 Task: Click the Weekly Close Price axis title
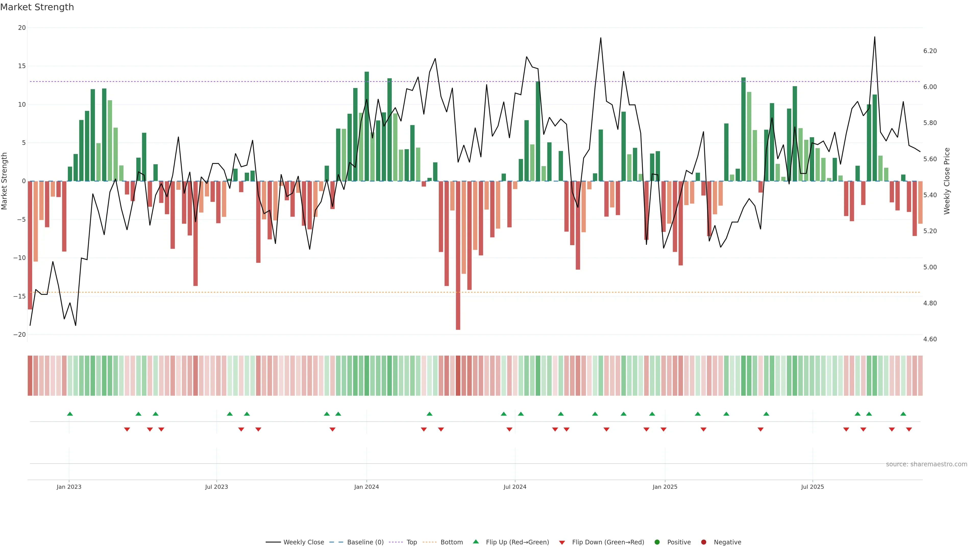click(947, 181)
